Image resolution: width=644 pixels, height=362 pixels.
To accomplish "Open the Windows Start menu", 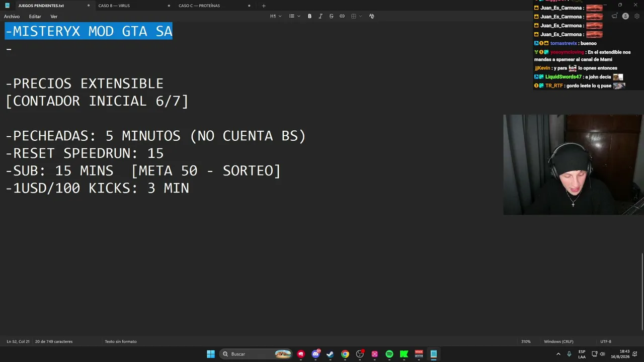I will point(211,354).
